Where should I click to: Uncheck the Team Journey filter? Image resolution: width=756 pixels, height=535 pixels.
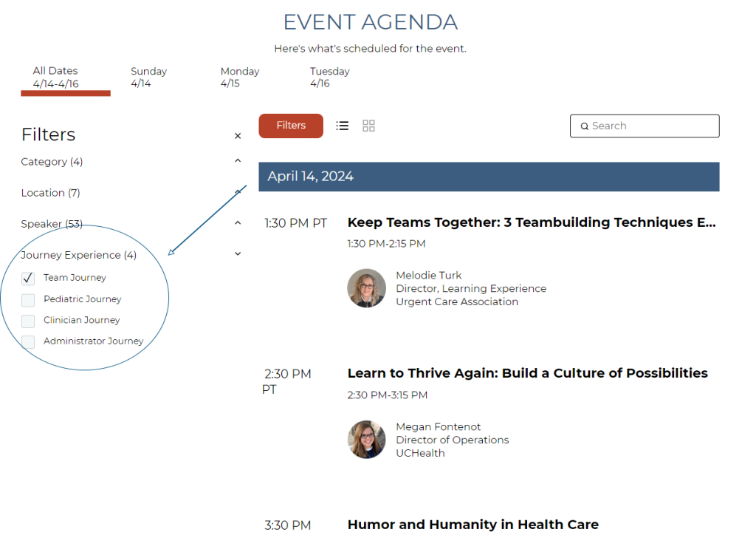(x=28, y=279)
